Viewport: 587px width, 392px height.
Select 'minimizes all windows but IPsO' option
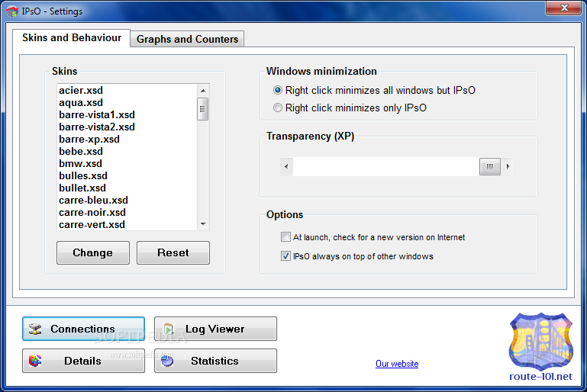tap(374, 90)
